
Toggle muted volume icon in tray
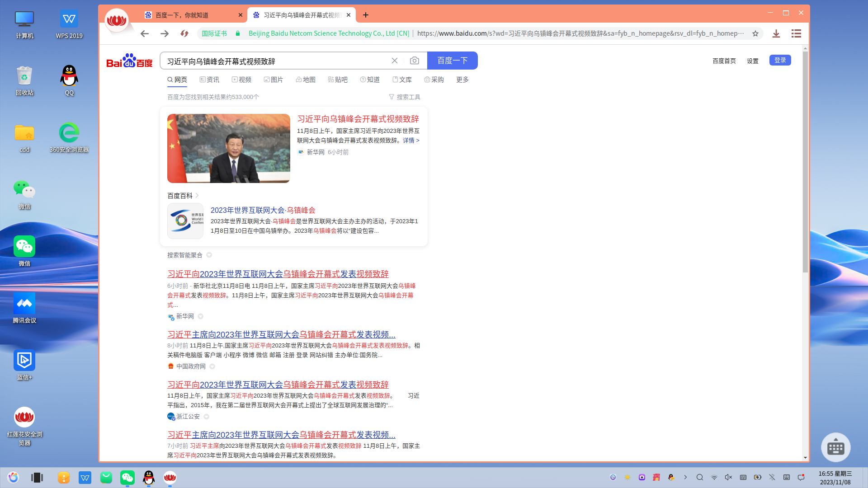tap(728, 477)
